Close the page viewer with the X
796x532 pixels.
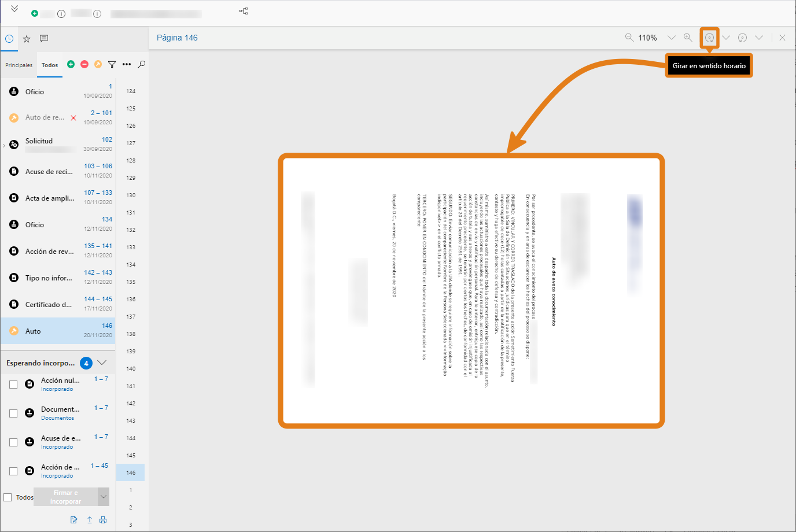[782, 38]
